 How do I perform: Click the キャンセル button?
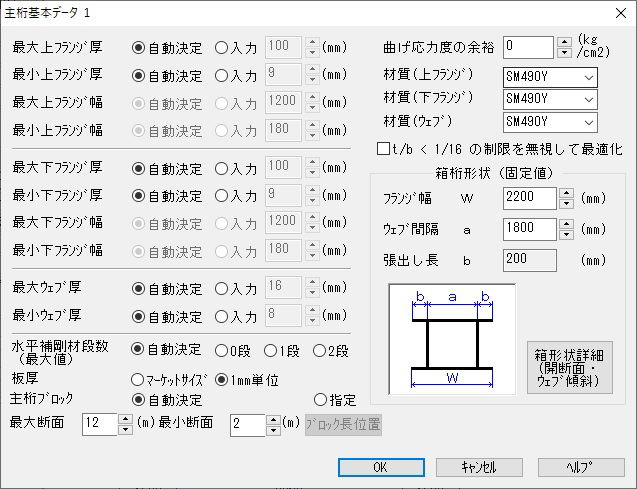point(479,467)
